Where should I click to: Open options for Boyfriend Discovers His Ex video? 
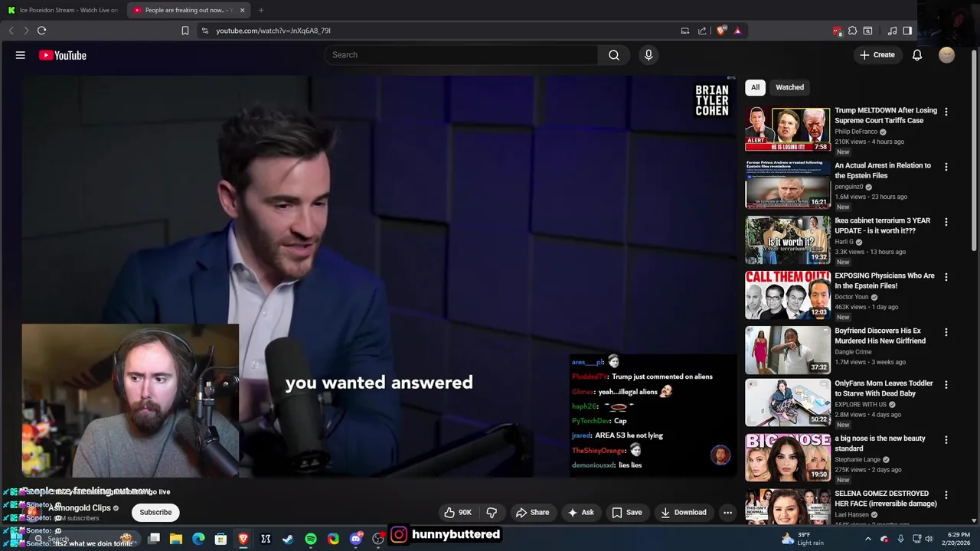(x=946, y=332)
